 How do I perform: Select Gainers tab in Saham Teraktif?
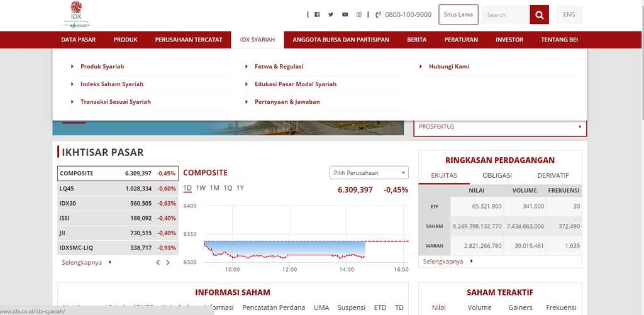520,307
